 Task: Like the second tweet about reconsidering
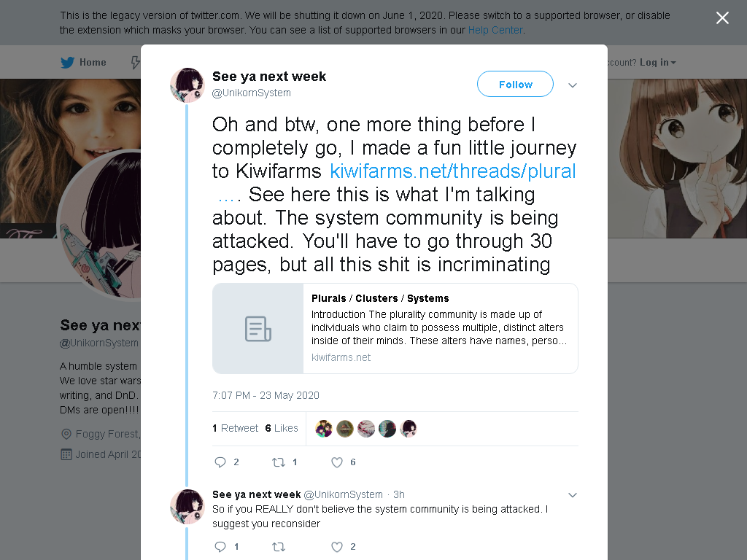tap(337, 547)
